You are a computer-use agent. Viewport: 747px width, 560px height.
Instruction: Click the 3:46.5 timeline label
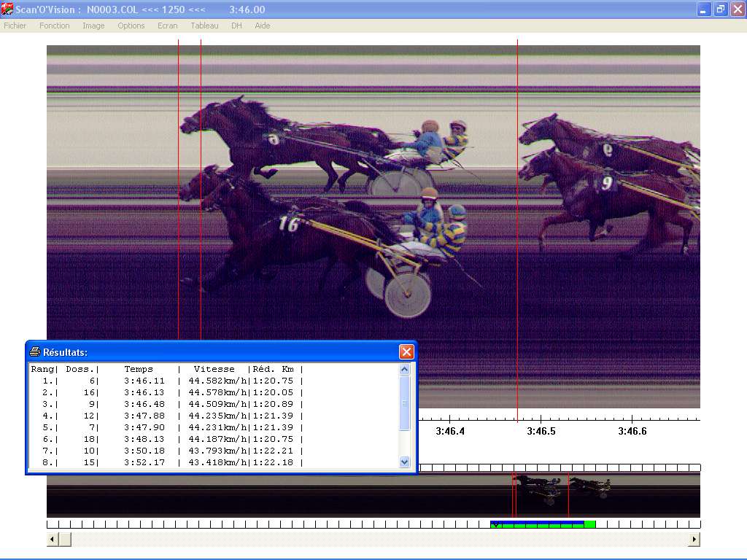541,432
